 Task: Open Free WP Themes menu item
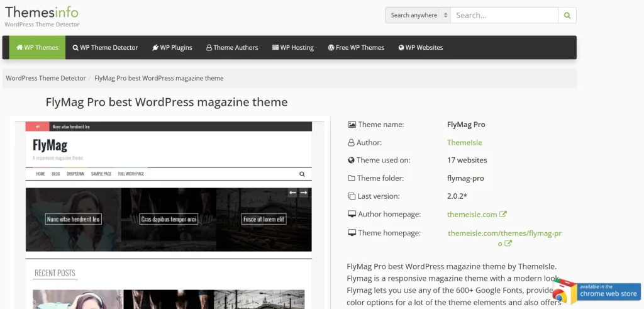356,48
